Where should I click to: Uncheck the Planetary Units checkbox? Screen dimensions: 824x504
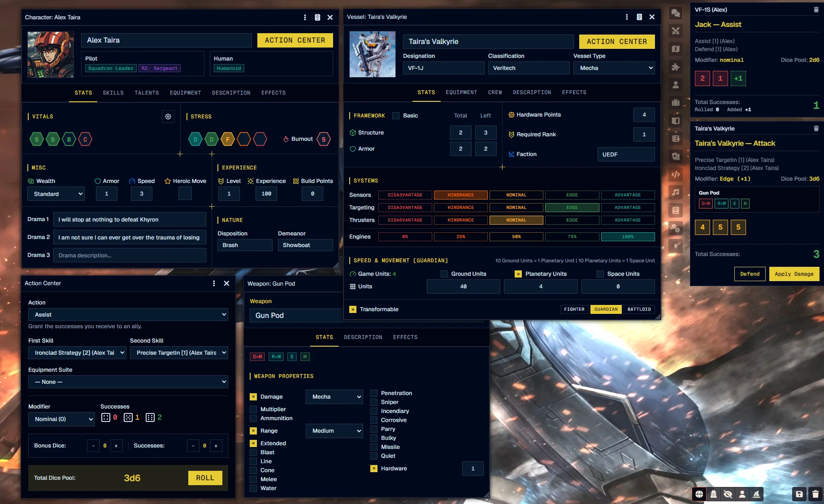pos(518,274)
